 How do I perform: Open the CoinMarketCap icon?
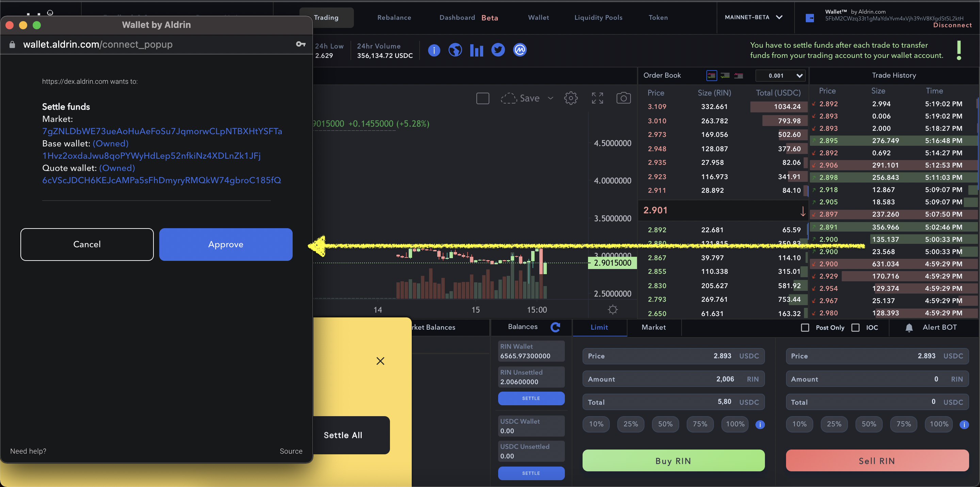point(520,50)
